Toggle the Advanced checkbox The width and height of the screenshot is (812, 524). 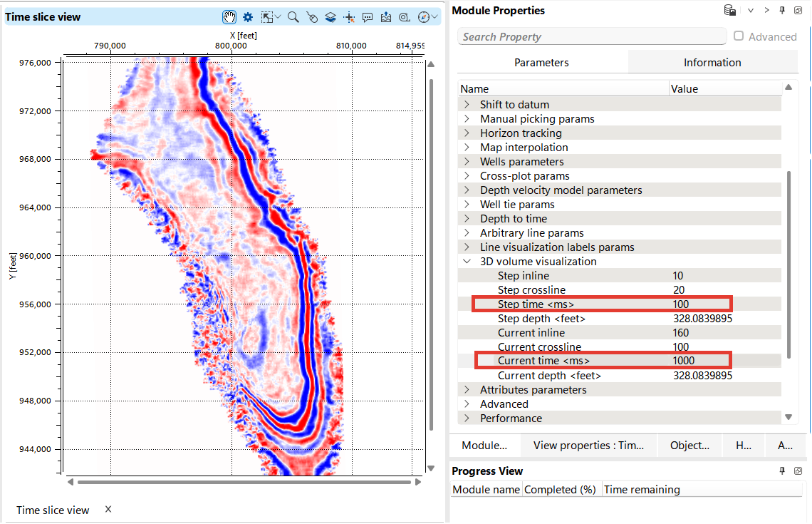tap(739, 36)
